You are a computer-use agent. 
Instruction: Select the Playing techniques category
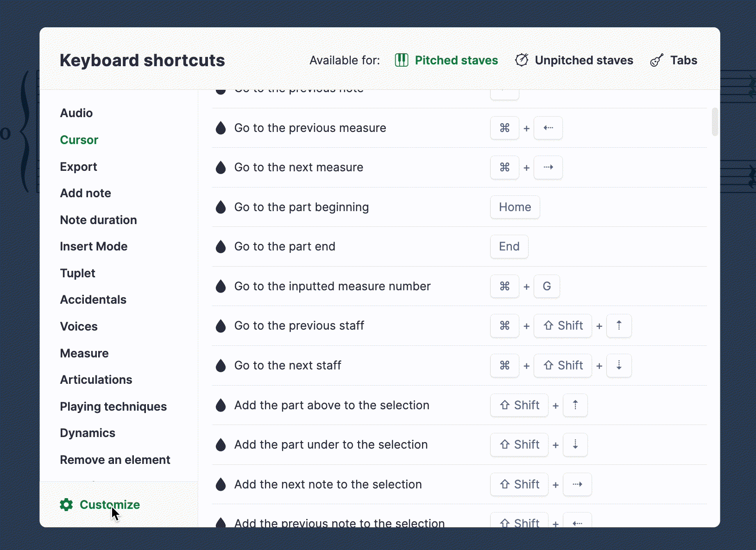pos(113,406)
